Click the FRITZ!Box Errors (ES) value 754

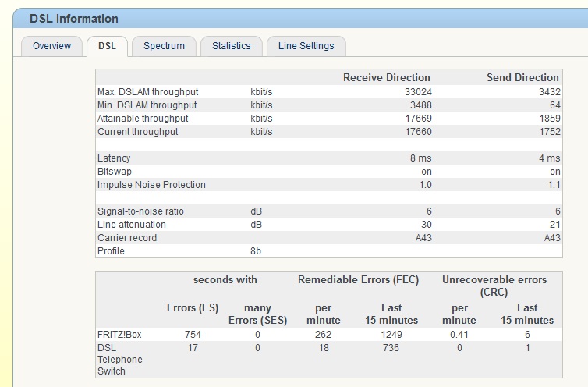(x=193, y=335)
